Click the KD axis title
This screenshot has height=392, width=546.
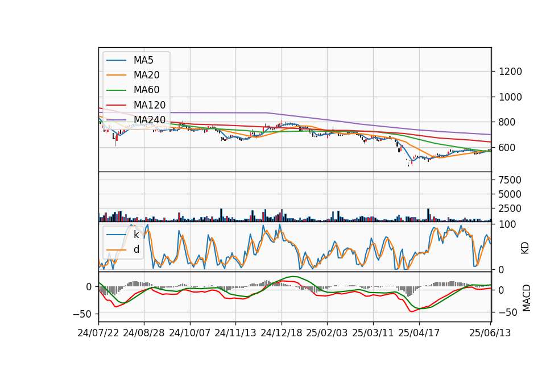525,248
